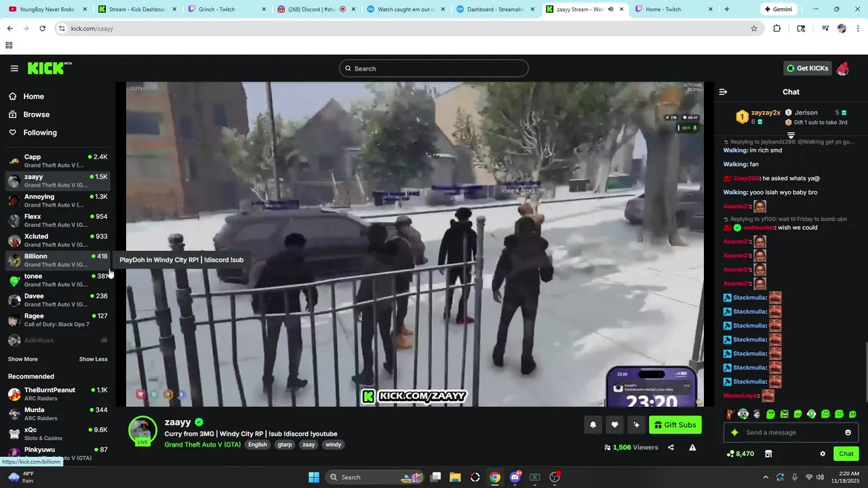Click the verified badge next to zaayy

199,422
